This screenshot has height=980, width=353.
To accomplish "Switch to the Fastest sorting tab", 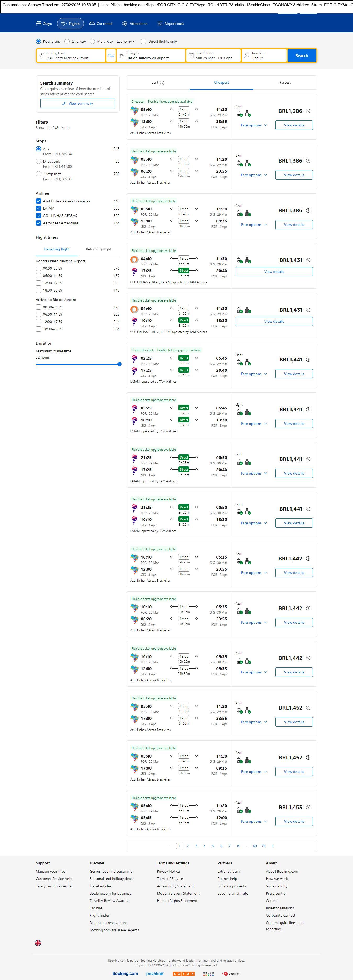I will click(285, 82).
